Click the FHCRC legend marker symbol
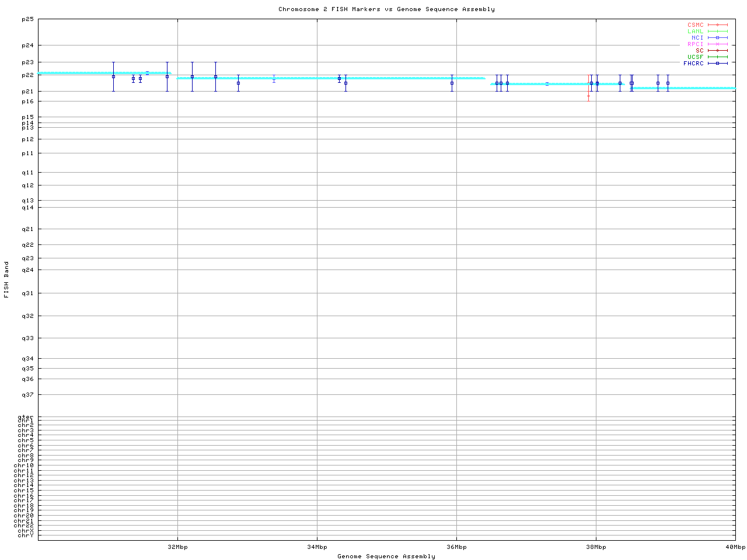 coord(717,64)
